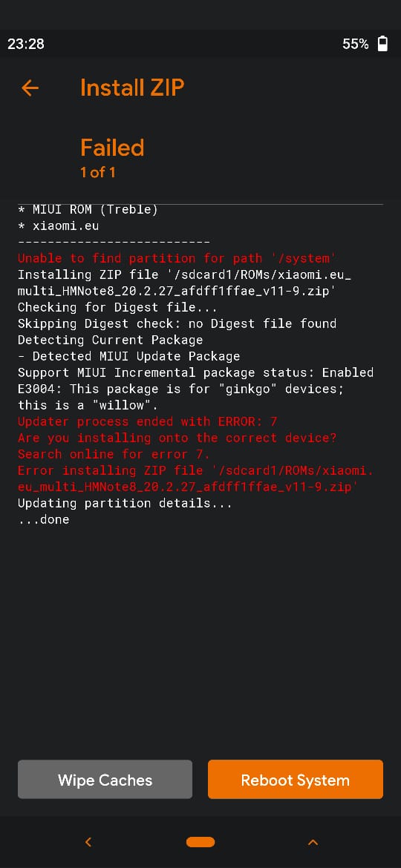Select the 'Updating partition details...' log line
Screen dimensions: 401x868
pos(125,503)
